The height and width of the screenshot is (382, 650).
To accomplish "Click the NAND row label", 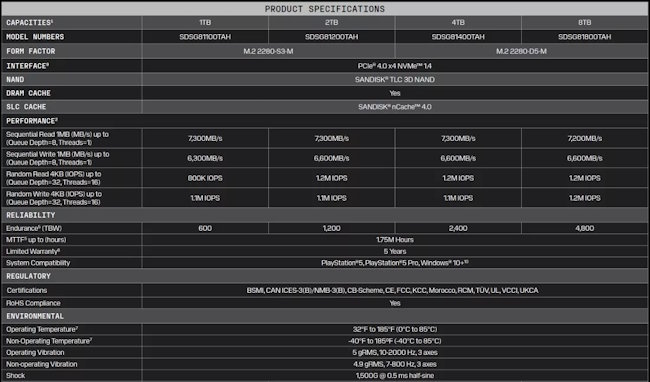I will [15, 79].
